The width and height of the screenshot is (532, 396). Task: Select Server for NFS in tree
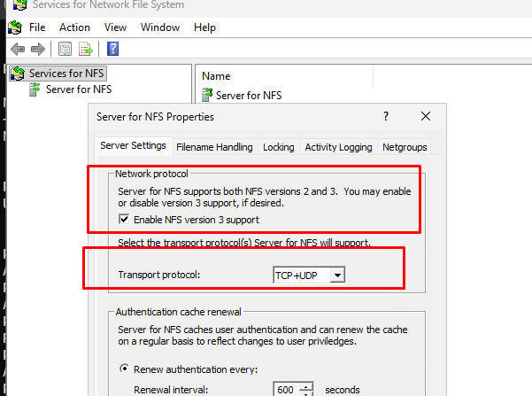[78, 89]
